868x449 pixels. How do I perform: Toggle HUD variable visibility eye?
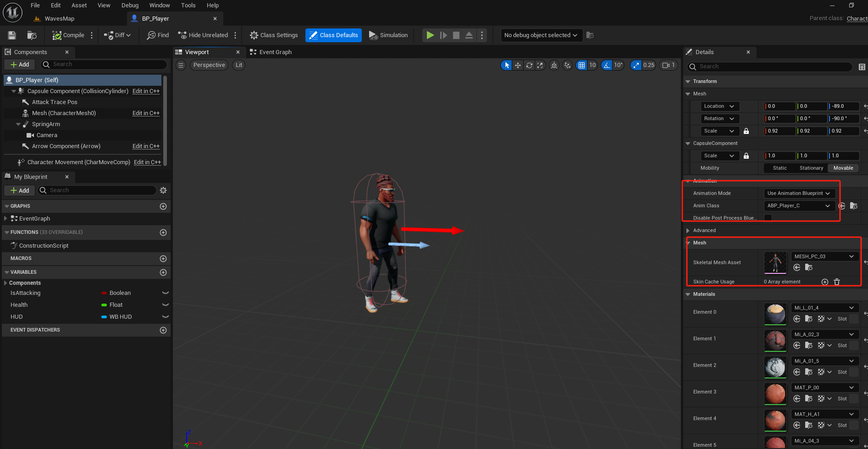click(x=166, y=317)
